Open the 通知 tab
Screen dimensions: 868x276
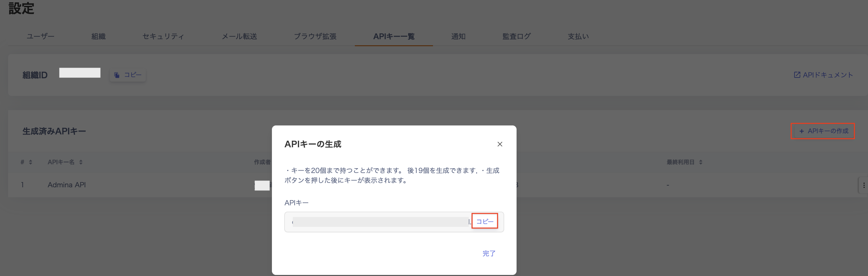(x=458, y=36)
